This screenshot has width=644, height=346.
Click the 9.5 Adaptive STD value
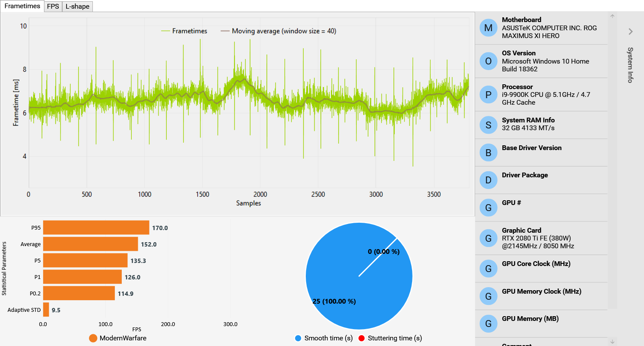point(56,310)
